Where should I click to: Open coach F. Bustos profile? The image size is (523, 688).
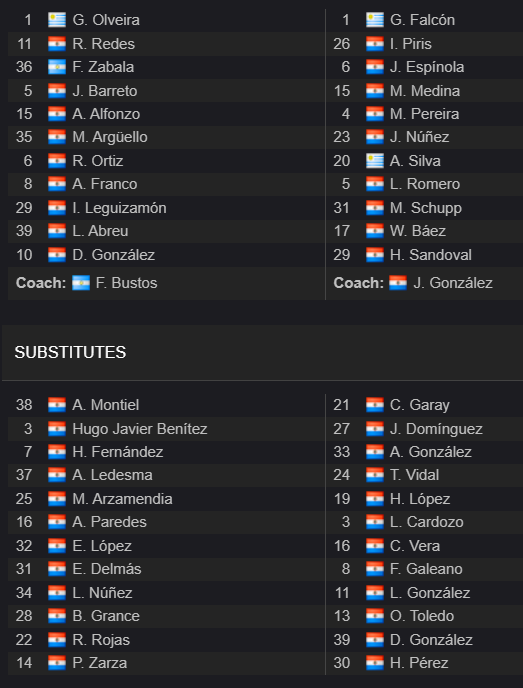pos(126,283)
